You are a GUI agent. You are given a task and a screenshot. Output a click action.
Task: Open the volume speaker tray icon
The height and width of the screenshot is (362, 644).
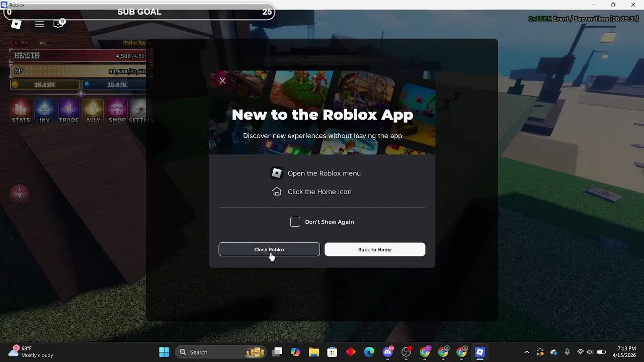pos(590,352)
